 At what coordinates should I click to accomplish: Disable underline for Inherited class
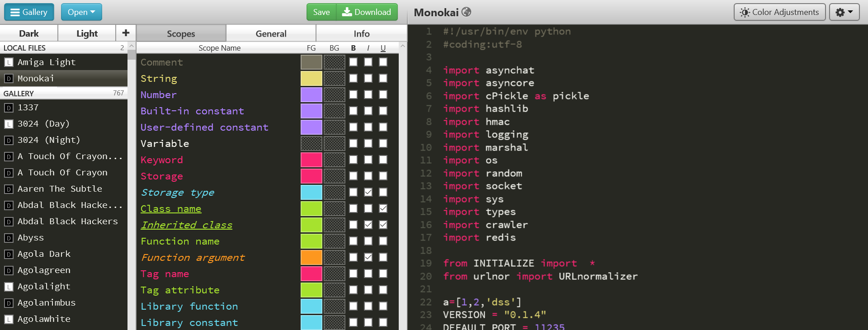coord(383,225)
